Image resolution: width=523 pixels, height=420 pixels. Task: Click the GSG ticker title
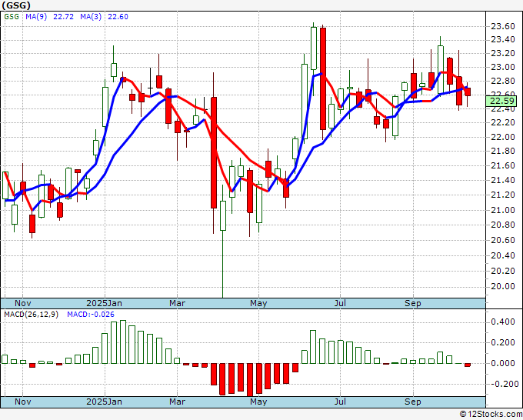16,5
